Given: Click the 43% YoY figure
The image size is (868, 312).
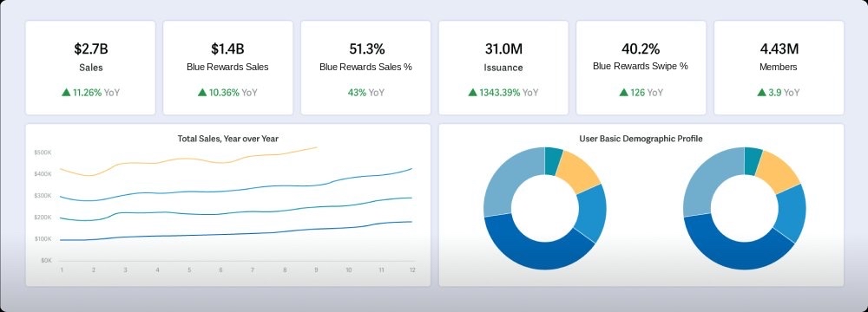Looking at the screenshot, I should point(366,93).
